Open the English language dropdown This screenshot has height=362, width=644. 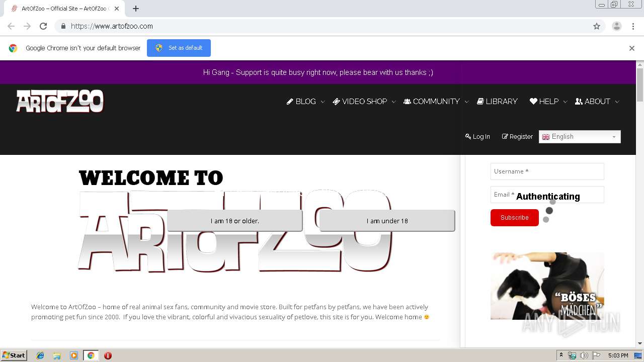coord(580,137)
